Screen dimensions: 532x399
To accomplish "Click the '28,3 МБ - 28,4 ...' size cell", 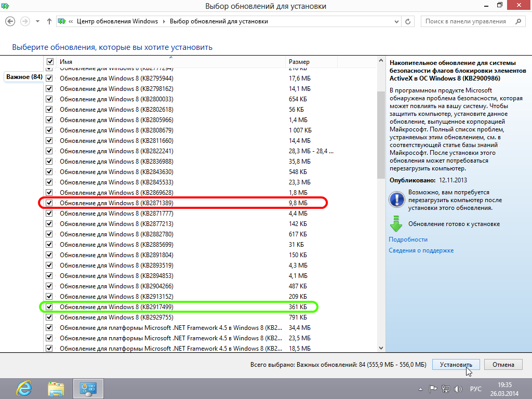I will tap(311, 151).
